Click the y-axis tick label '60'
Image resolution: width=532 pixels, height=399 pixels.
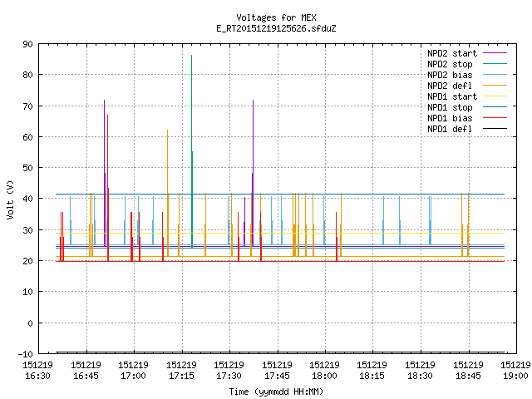(27, 137)
